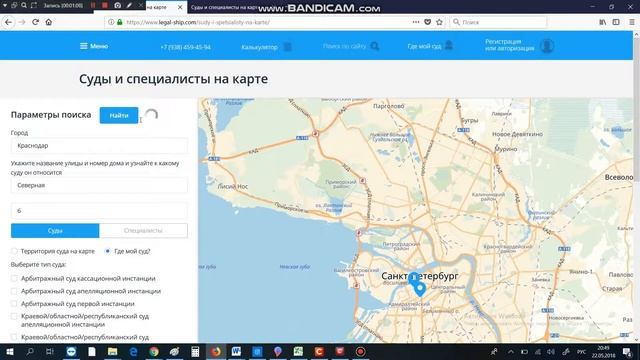Focus the street field with Северная

[99, 185]
